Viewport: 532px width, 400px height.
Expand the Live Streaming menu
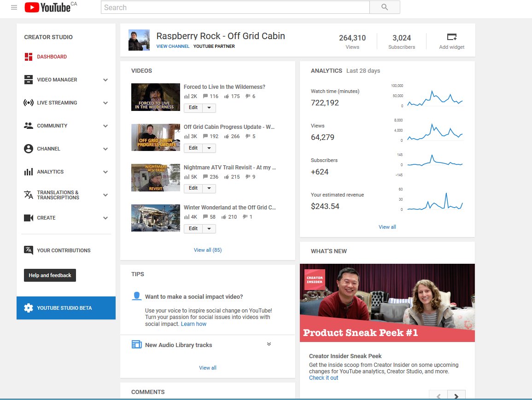click(x=105, y=103)
